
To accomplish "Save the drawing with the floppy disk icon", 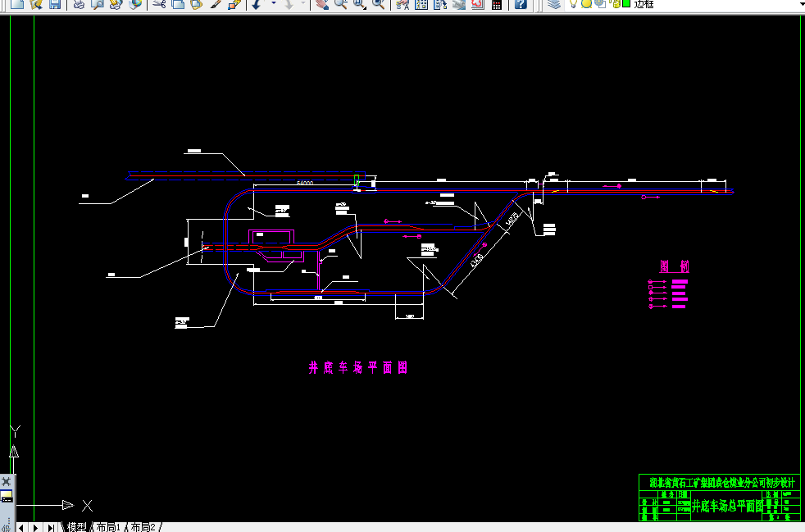I will pos(55,4).
